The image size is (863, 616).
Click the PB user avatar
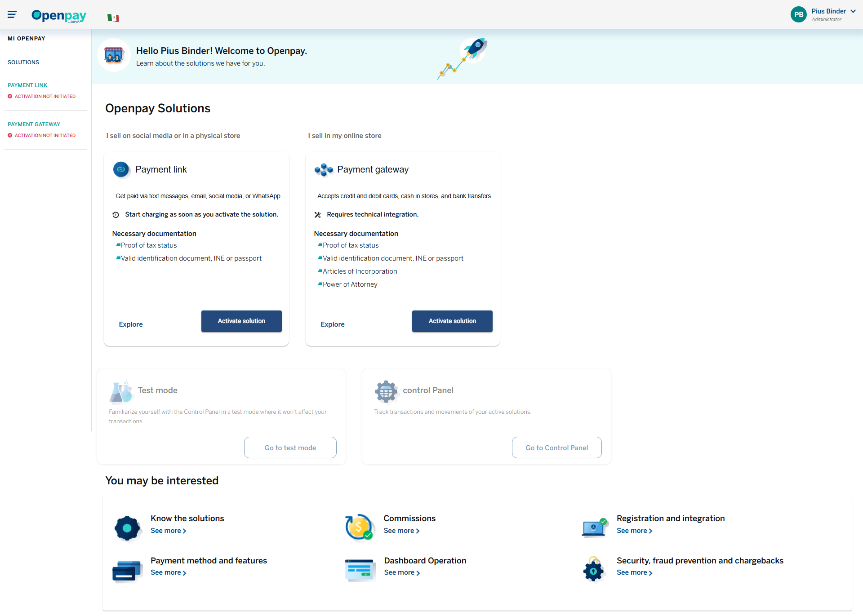798,14
